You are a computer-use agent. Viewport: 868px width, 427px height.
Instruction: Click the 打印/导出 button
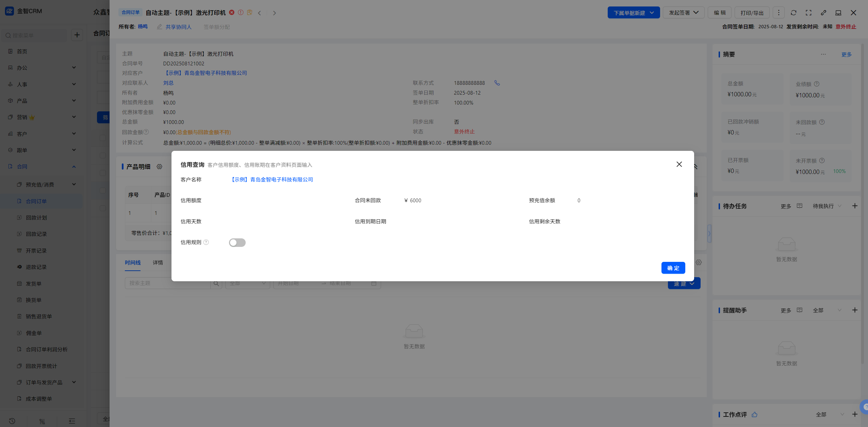(x=752, y=13)
